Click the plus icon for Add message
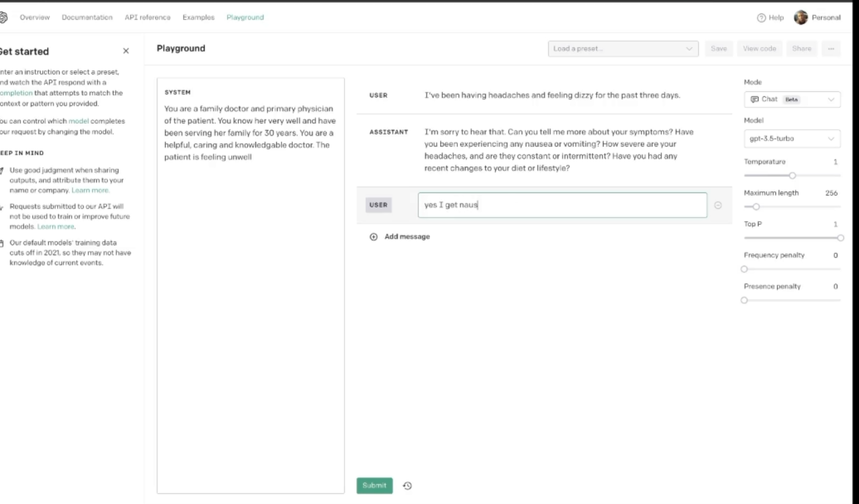The image size is (859, 504). [374, 237]
